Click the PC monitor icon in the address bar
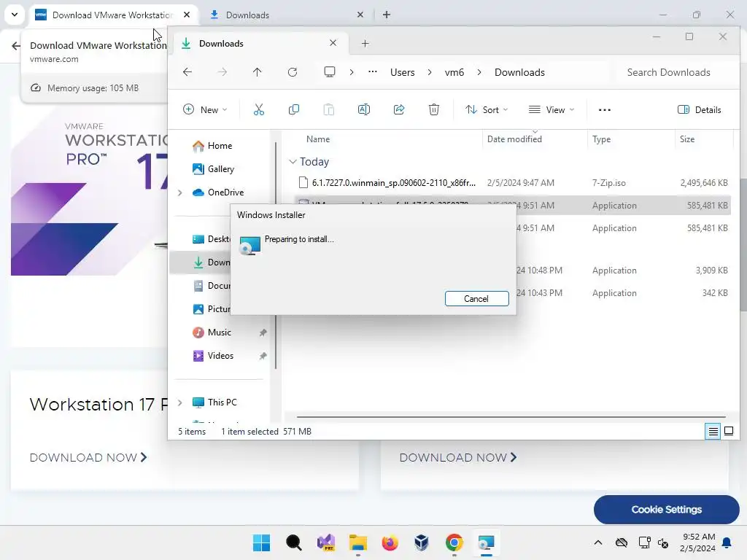The height and width of the screenshot is (560, 747). pyautogui.click(x=330, y=72)
